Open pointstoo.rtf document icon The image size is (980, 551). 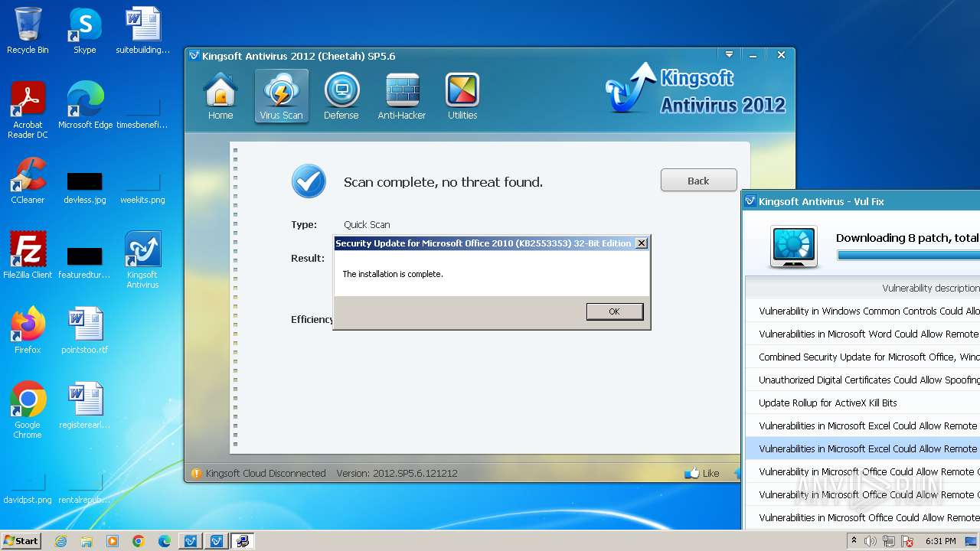tap(84, 331)
